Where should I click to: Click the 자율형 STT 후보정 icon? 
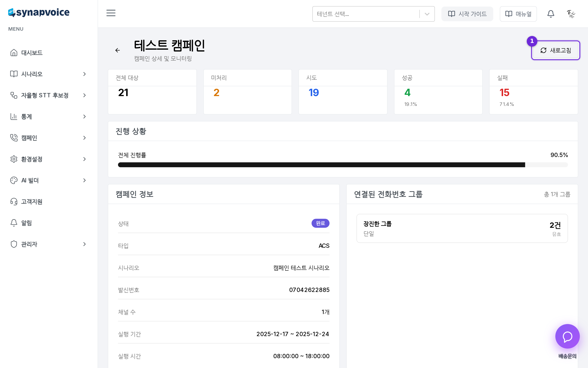click(x=14, y=95)
